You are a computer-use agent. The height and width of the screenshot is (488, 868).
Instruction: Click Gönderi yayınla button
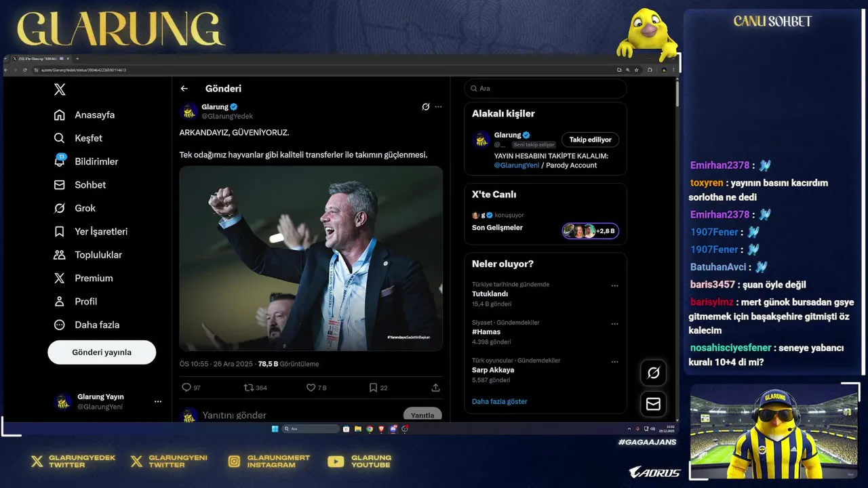(102, 352)
